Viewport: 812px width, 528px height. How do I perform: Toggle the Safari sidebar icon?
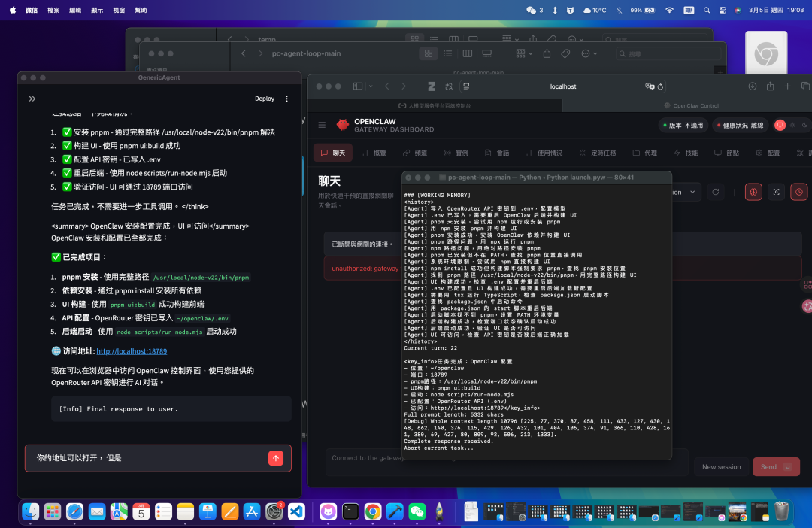pos(357,86)
